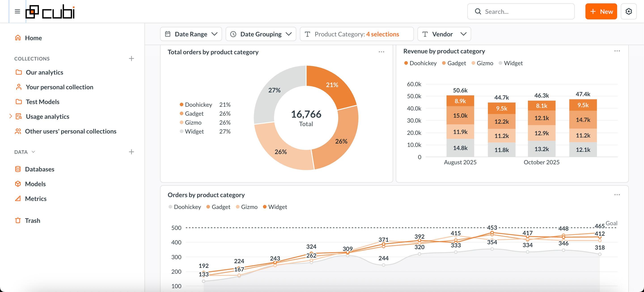Click plus icon next to DATA section

click(131, 152)
